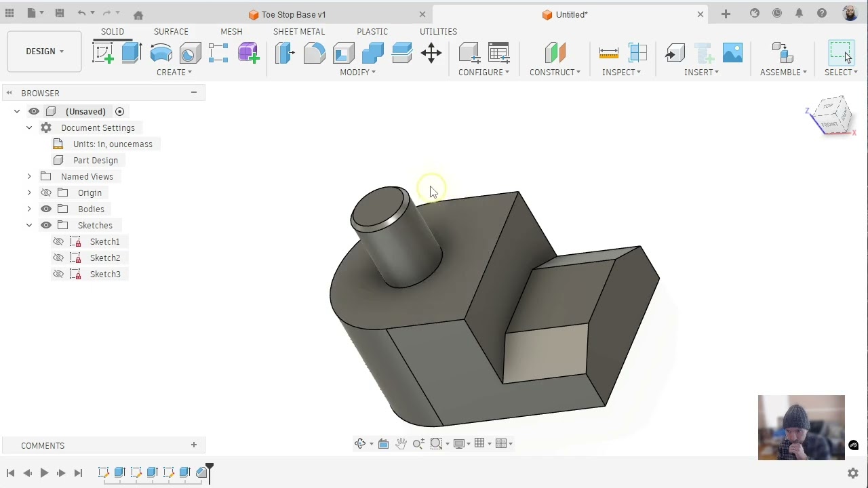This screenshot has width=868, height=488.
Task: Show Sketch1 using its eye icon
Action: tap(58, 241)
